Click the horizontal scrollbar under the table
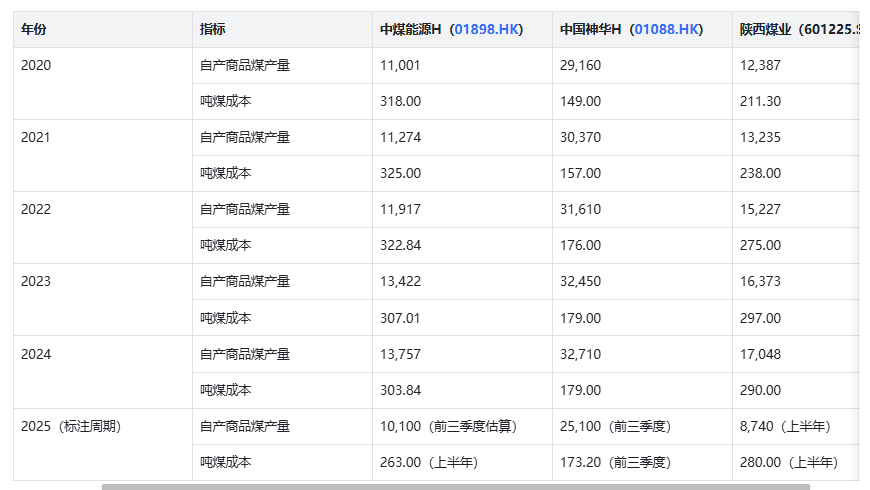The image size is (870, 490). click(456, 487)
